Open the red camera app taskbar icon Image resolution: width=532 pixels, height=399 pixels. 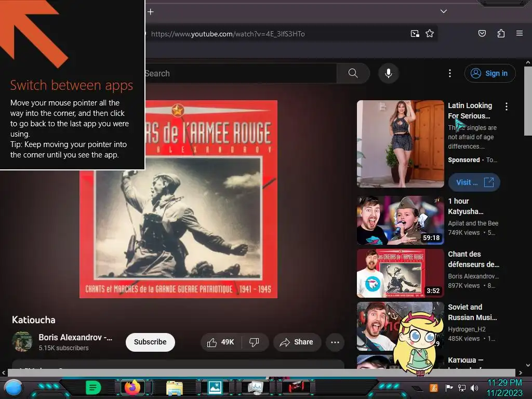point(296,388)
